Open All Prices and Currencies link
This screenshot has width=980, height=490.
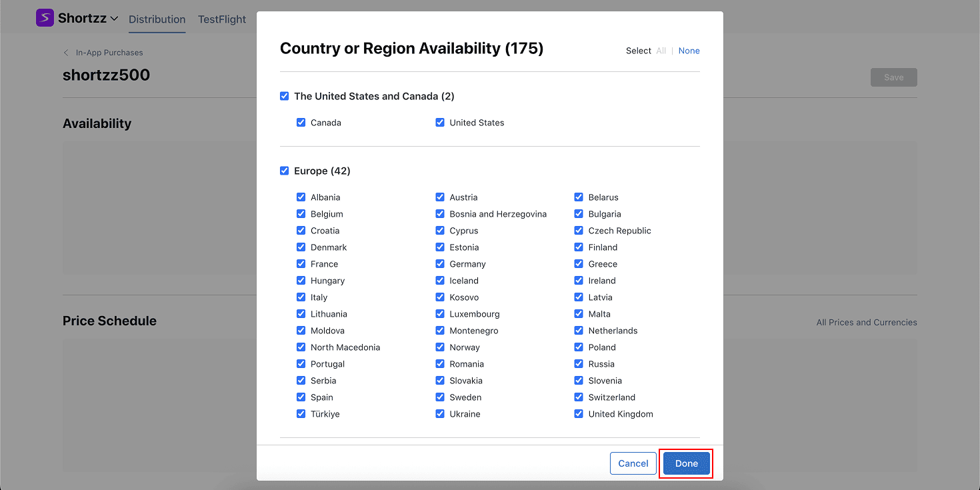coord(866,323)
